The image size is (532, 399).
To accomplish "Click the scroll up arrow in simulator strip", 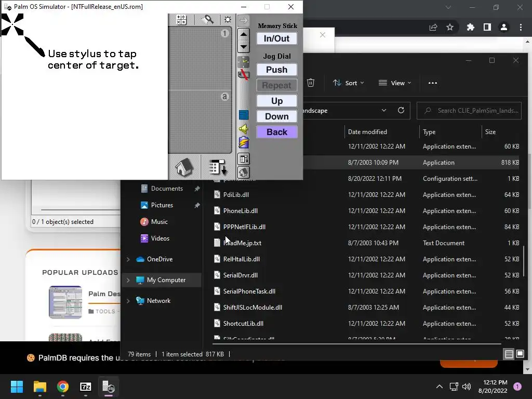I will pos(244,34).
